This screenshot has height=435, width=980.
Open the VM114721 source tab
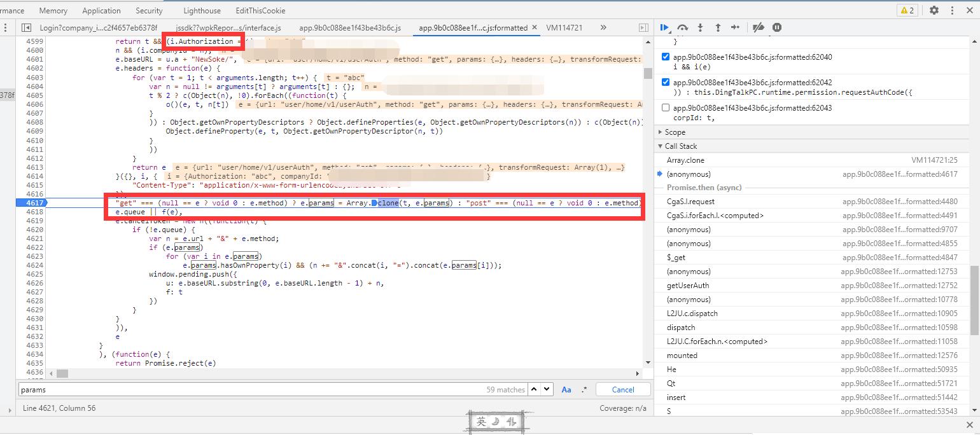[x=564, y=27]
